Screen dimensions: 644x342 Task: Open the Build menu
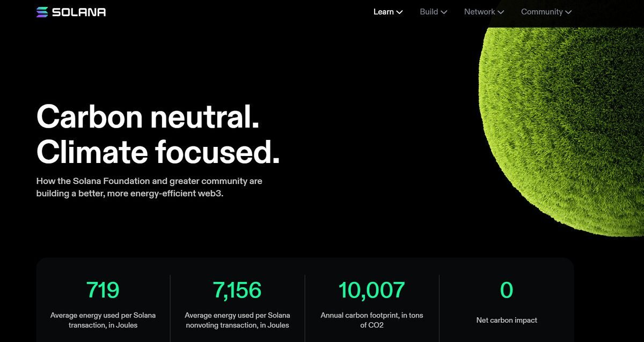[434, 12]
